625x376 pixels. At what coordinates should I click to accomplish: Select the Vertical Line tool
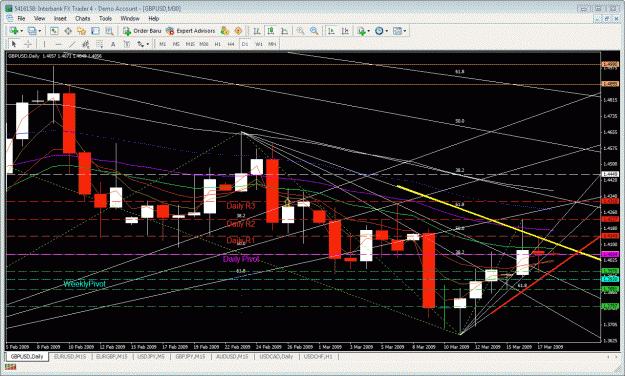44,44
